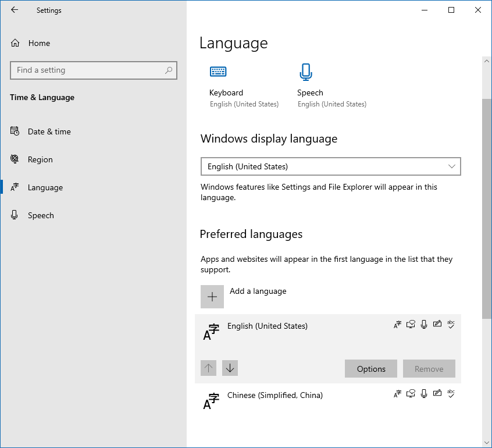Click the plus icon to add a language
The image size is (492, 448).
pyautogui.click(x=212, y=297)
